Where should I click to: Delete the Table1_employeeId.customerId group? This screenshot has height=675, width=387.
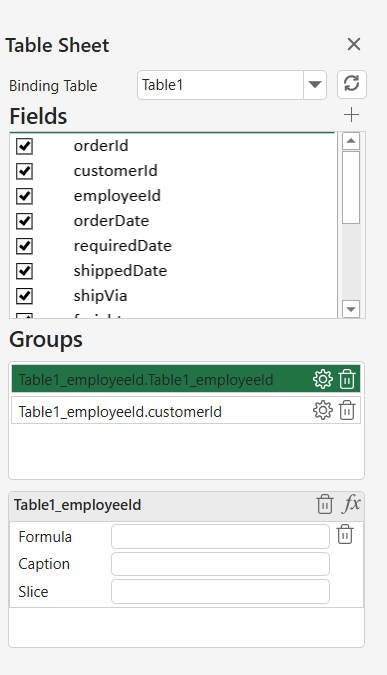[347, 410]
